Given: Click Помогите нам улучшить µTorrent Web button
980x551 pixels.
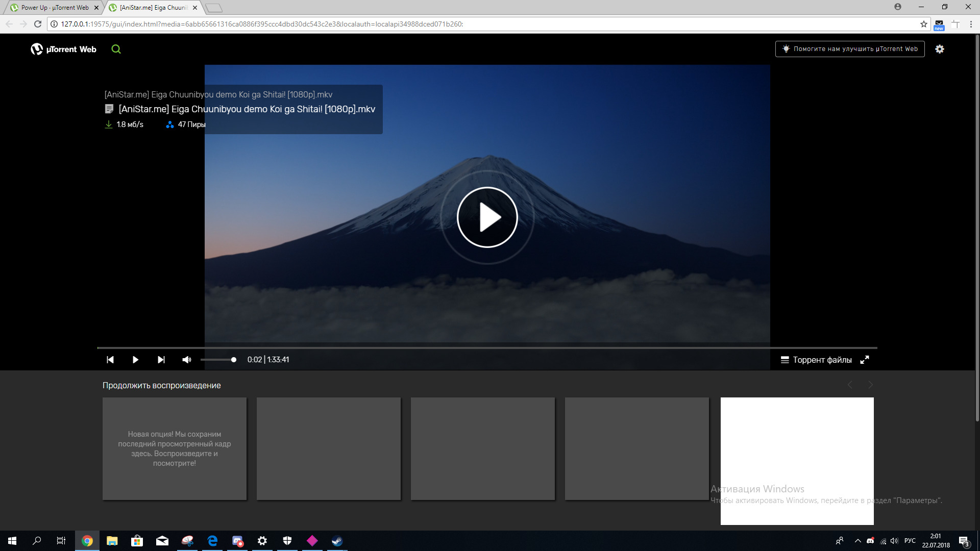Looking at the screenshot, I should click(849, 49).
